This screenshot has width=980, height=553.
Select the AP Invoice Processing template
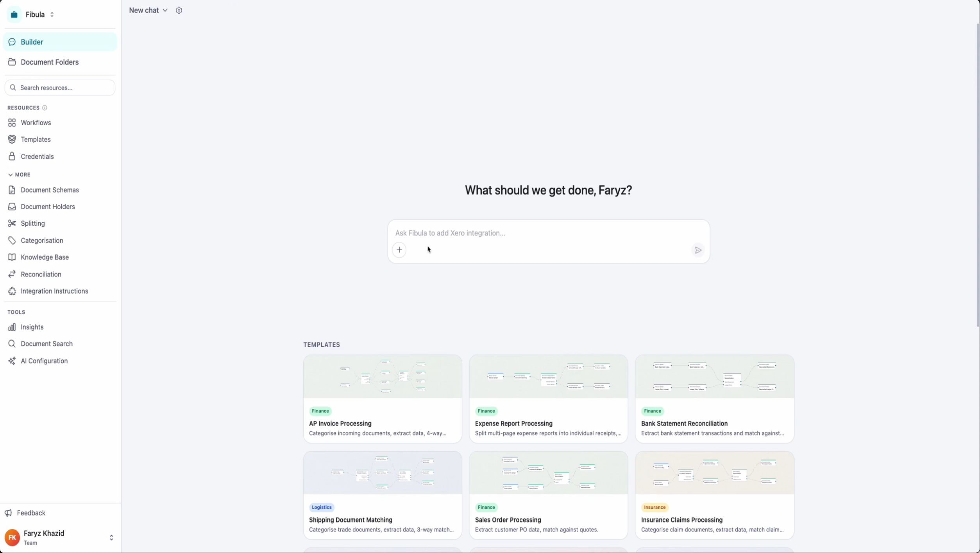click(x=383, y=399)
